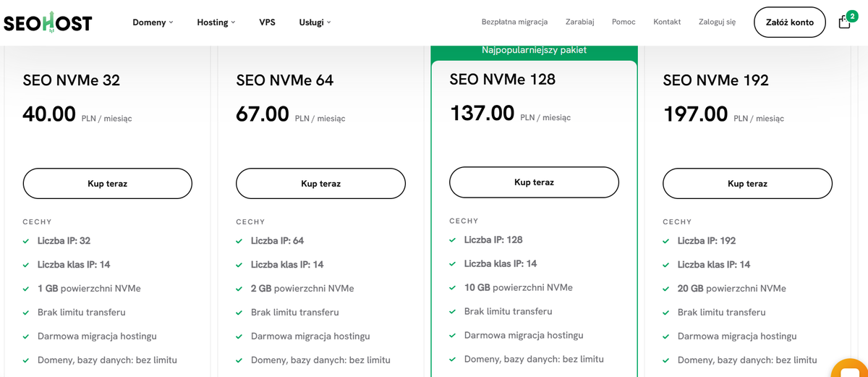Expand the Hosting dropdown menu

click(216, 22)
